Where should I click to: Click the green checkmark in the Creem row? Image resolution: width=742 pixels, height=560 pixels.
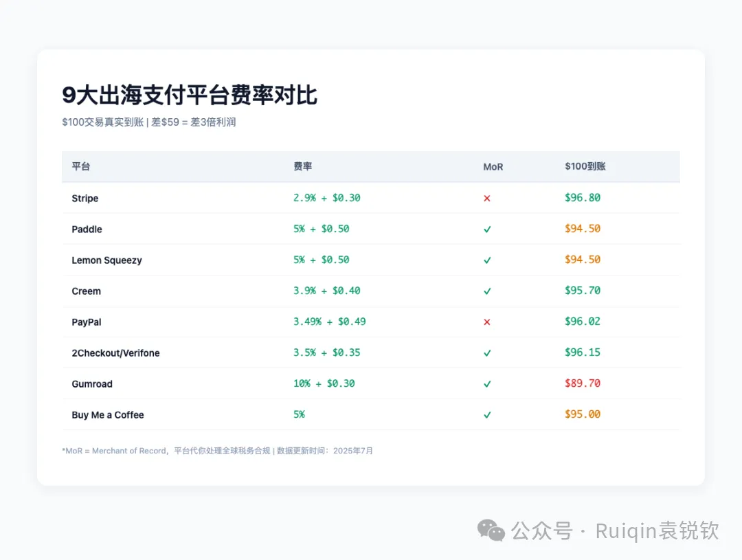[487, 291]
